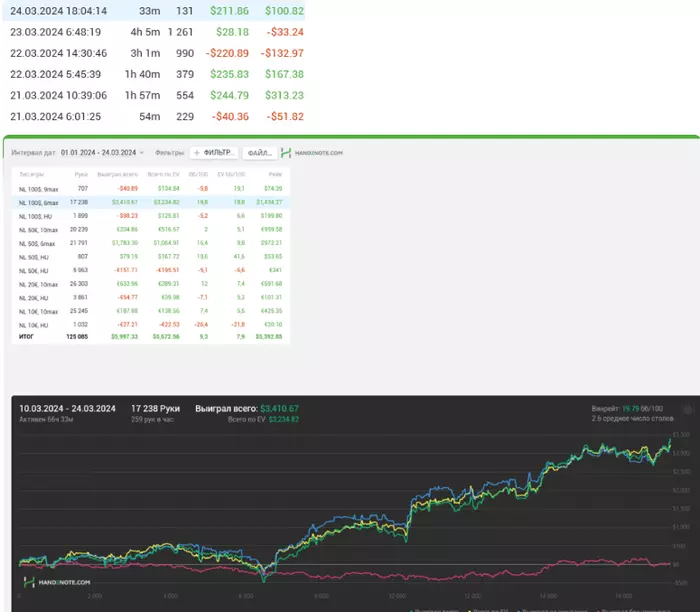Click the ФАЙЛ button
The width and height of the screenshot is (700, 612).
259,153
